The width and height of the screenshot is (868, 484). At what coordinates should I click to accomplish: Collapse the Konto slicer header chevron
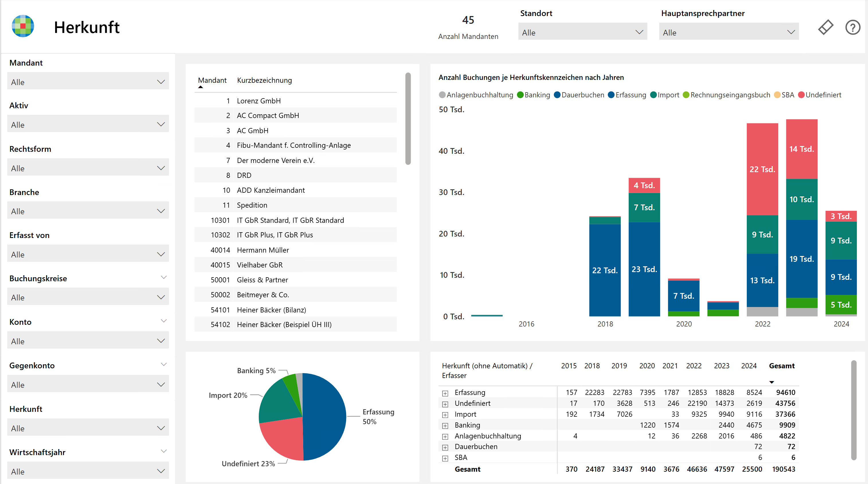(x=164, y=321)
